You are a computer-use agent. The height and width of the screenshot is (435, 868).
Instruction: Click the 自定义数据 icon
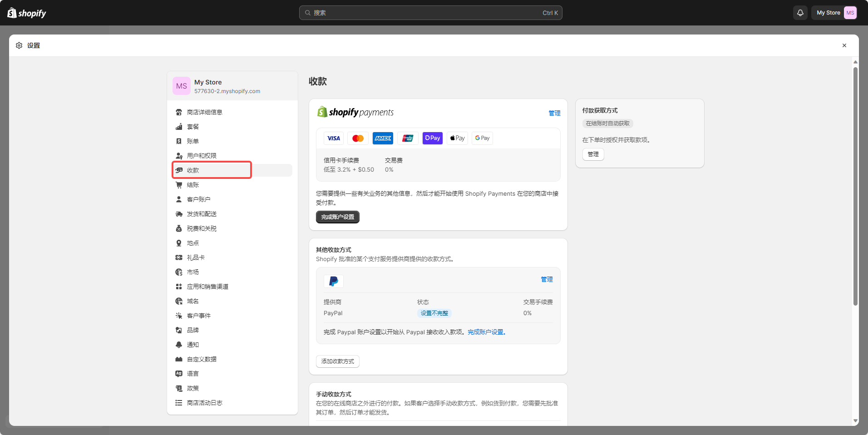coord(179,359)
